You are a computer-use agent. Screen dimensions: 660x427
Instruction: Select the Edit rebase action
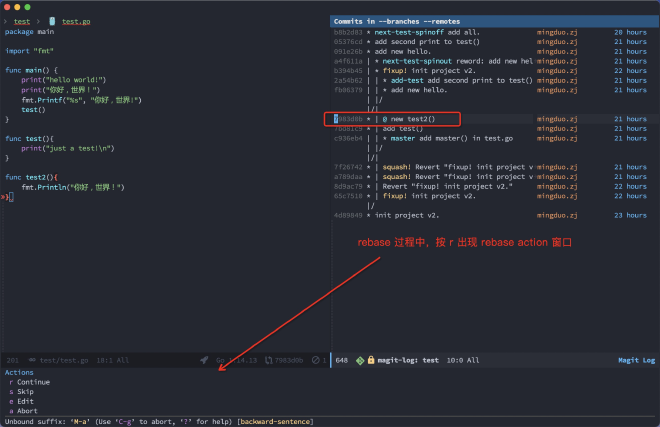click(x=27, y=401)
